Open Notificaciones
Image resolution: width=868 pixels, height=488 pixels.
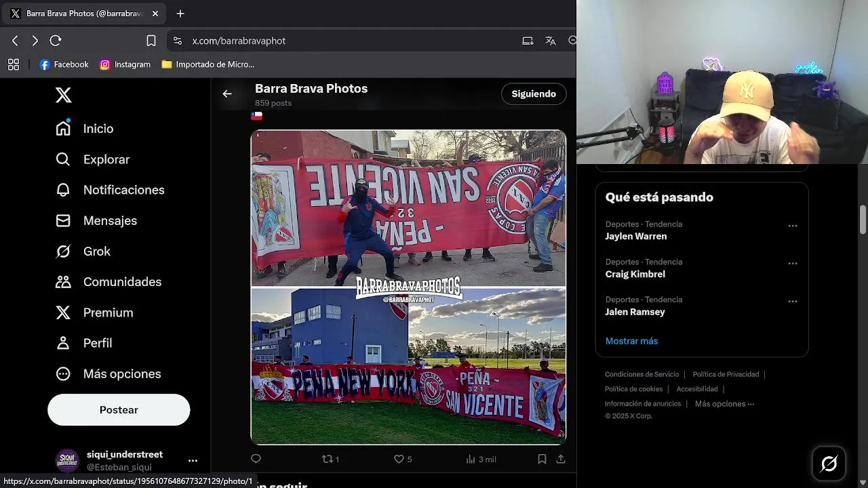tap(110, 190)
